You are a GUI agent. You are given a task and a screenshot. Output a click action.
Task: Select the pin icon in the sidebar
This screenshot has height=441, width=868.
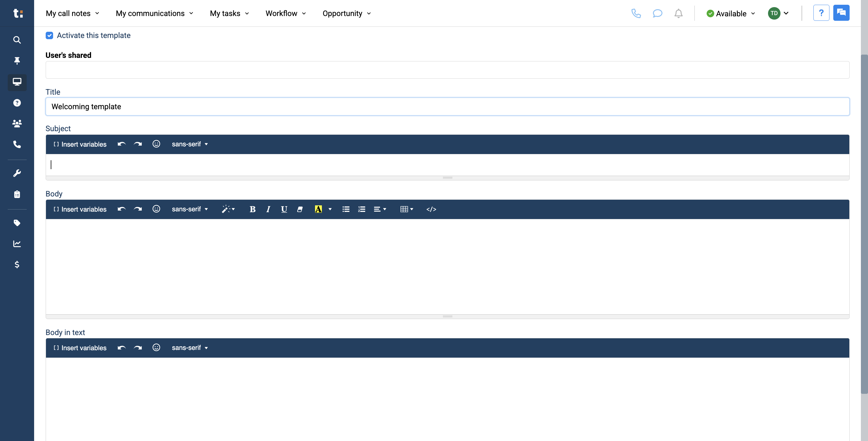click(x=17, y=61)
